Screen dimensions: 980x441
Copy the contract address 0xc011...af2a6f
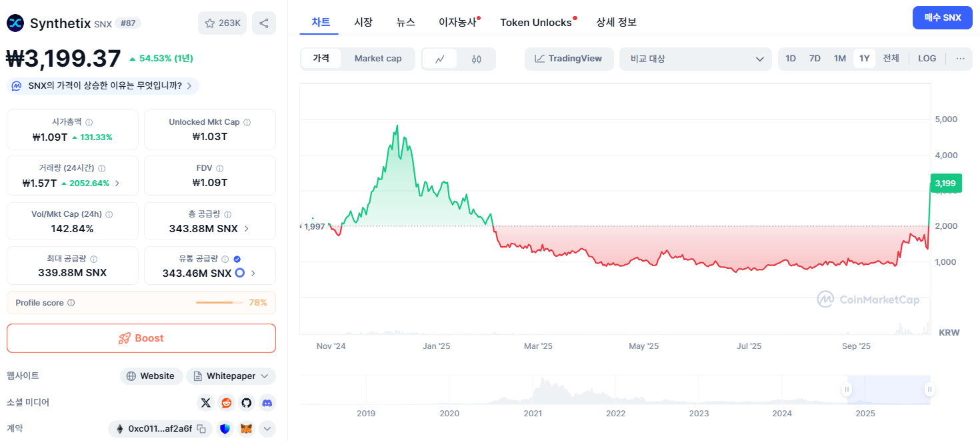pos(201,429)
